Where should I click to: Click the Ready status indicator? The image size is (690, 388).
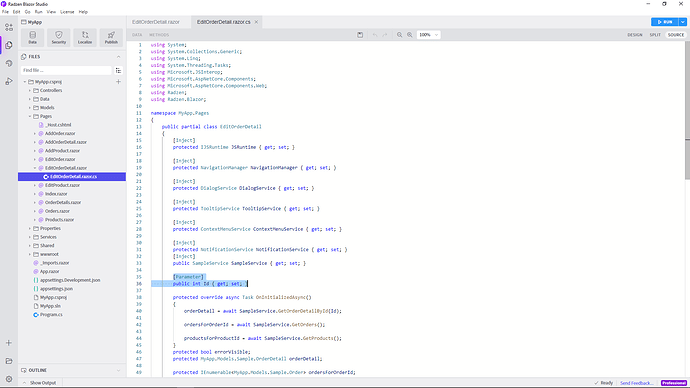point(603,383)
